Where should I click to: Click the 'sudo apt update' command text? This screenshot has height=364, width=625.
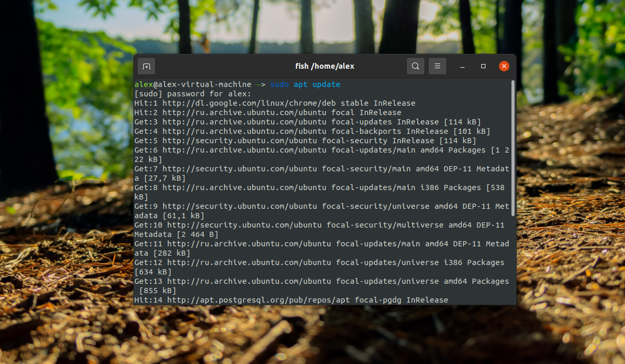click(x=305, y=84)
